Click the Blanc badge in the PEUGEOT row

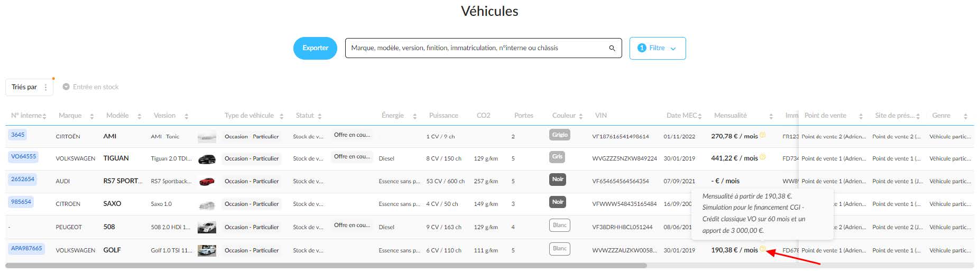pyautogui.click(x=560, y=225)
